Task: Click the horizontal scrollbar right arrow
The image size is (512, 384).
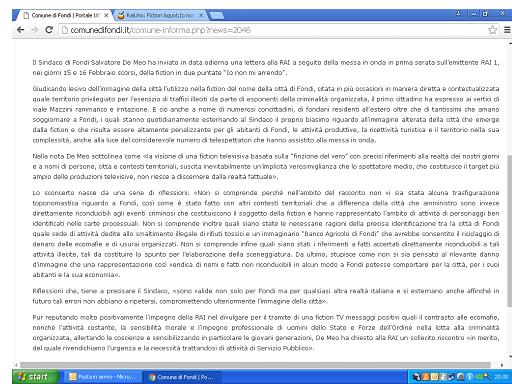Action: [502, 365]
